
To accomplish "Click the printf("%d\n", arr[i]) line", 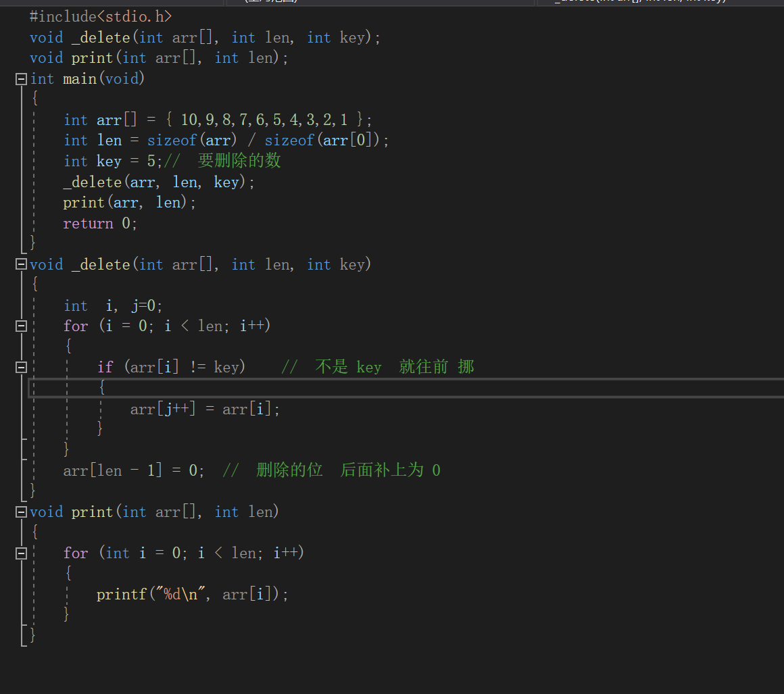I will [193, 595].
